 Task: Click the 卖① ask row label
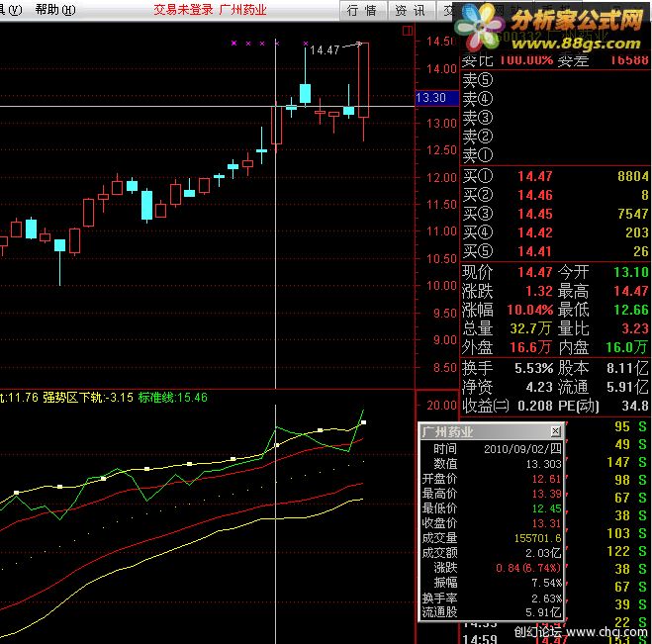[x=477, y=155]
